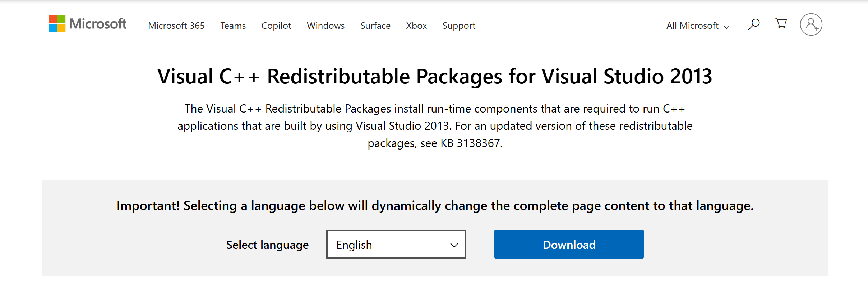Viewport: 868px width, 297px height.
Task: Expand the All Microsoft menu
Action: coord(692,26)
